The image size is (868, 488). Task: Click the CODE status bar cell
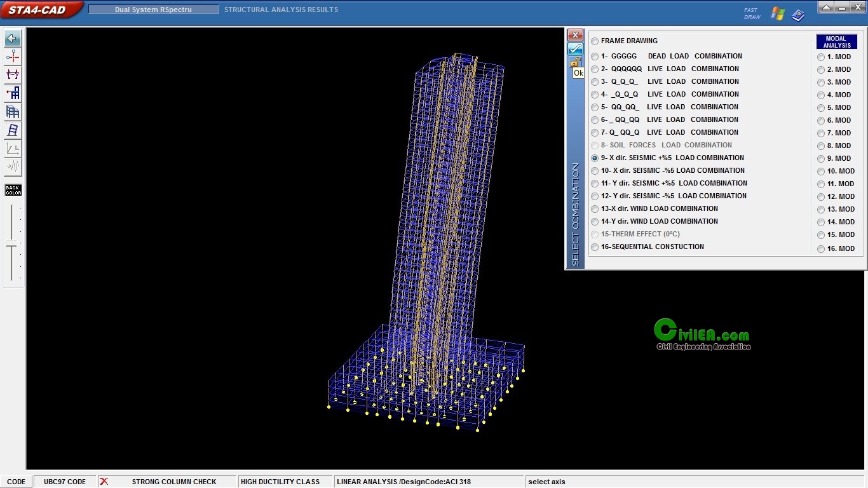[17, 482]
